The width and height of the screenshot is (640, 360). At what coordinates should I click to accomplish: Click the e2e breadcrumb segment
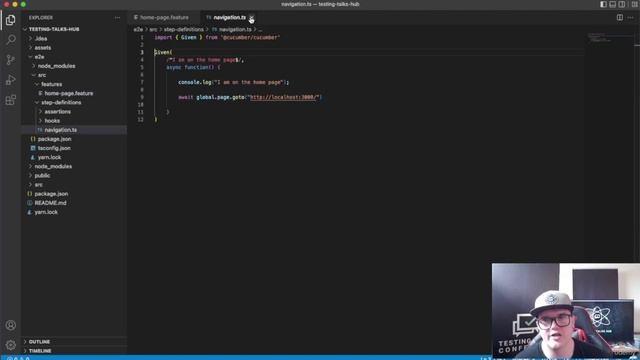point(138,29)
